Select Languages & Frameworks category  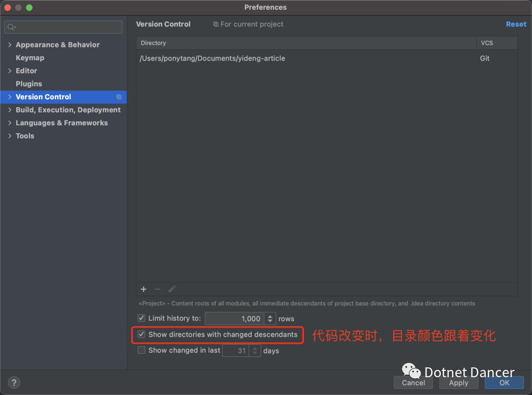coord(62,123)
